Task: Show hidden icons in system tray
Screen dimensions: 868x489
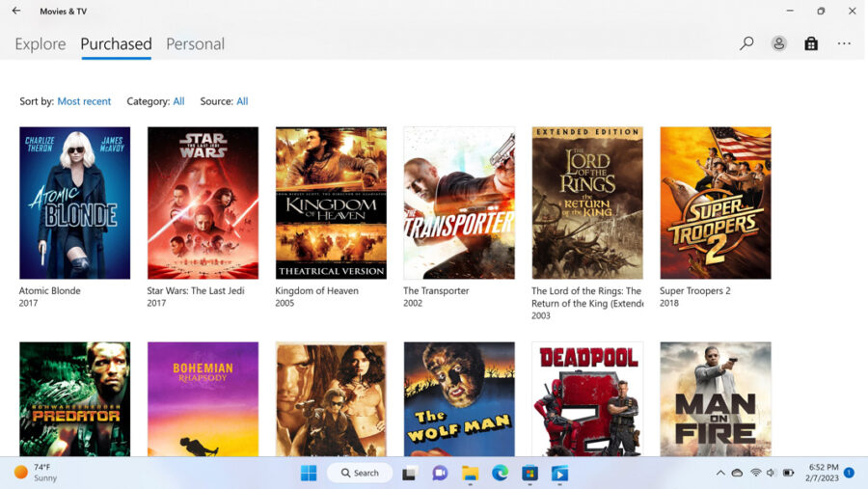Action: [x=719, y=473]
